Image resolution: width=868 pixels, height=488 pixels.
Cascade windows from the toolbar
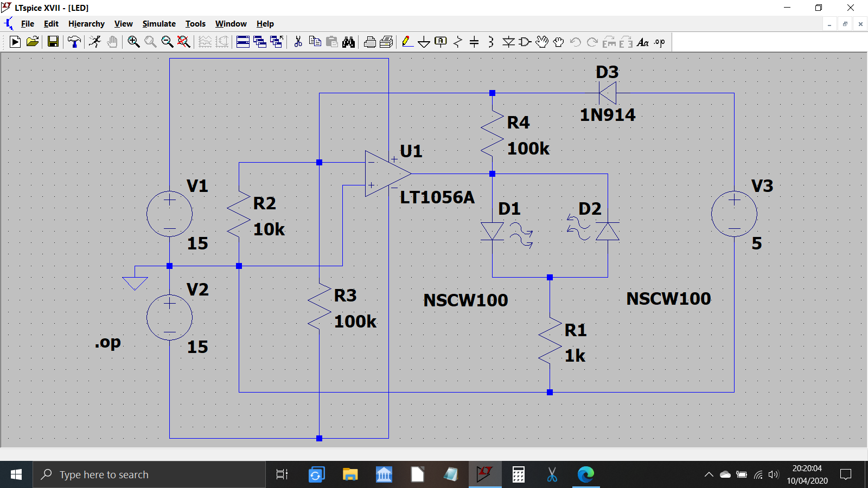(x=260, y=42)
